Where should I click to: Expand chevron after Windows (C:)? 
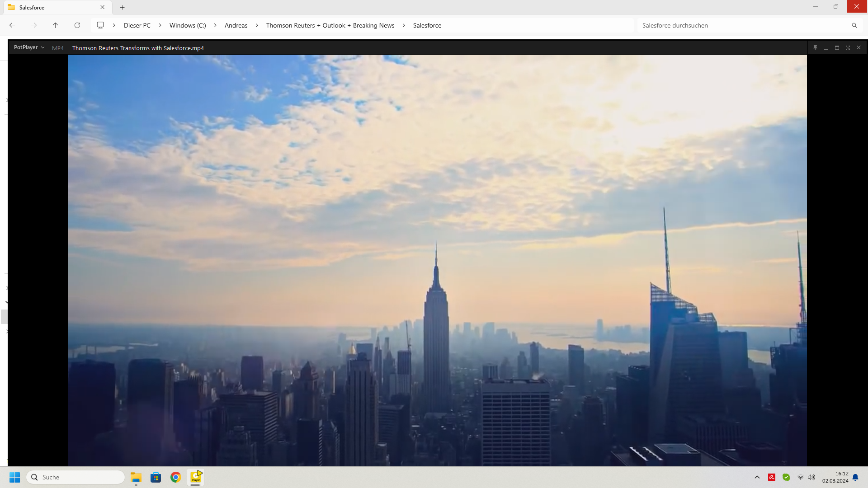pos(215,25)
